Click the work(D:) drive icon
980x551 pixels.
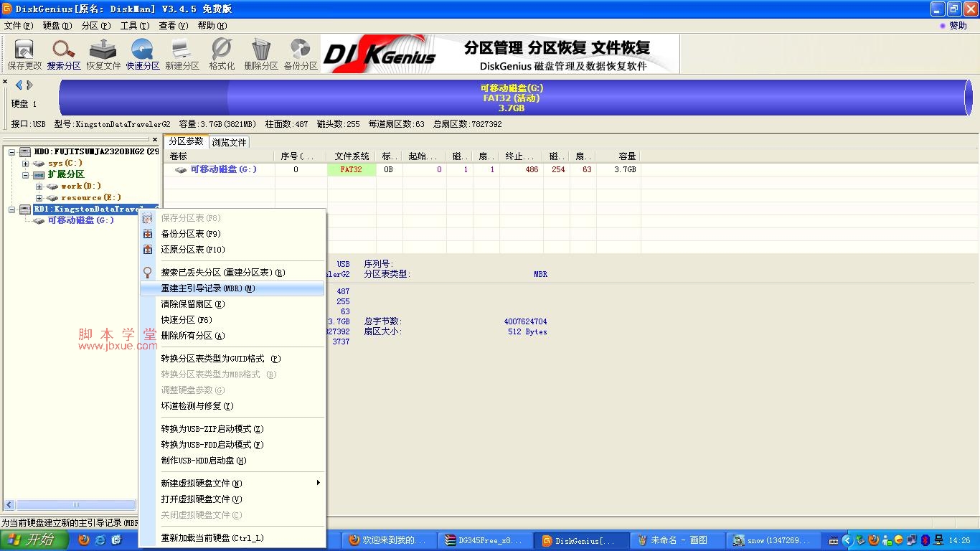click(52, 187)
